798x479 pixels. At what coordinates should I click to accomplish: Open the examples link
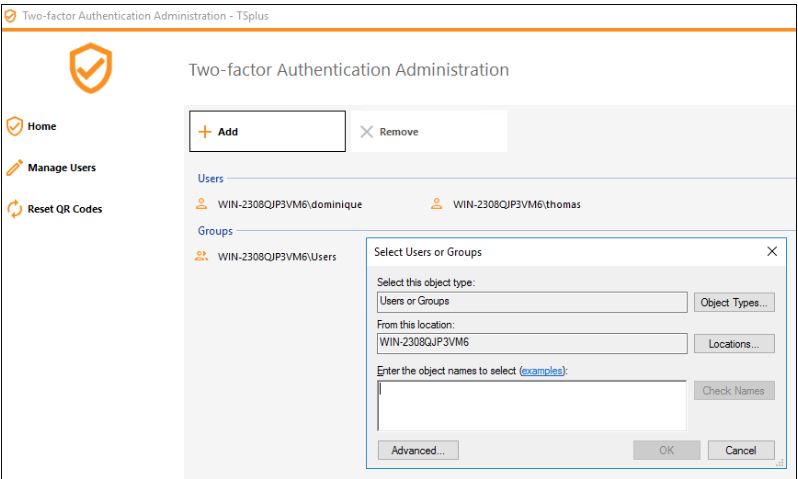542,371
